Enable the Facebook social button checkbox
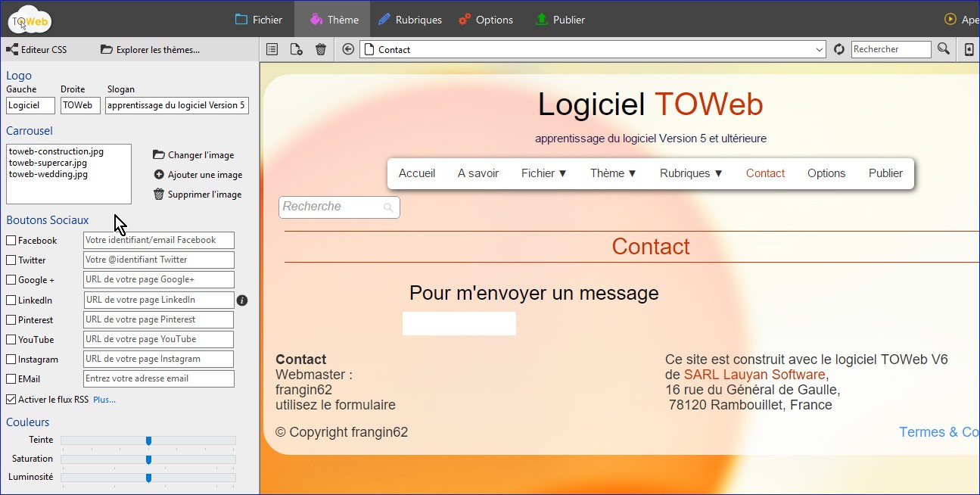 point(11,241)
